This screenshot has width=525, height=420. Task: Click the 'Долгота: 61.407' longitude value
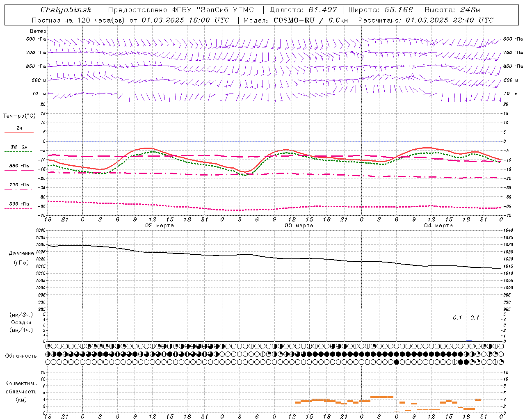pyautogui.click(x=303, y=10)
